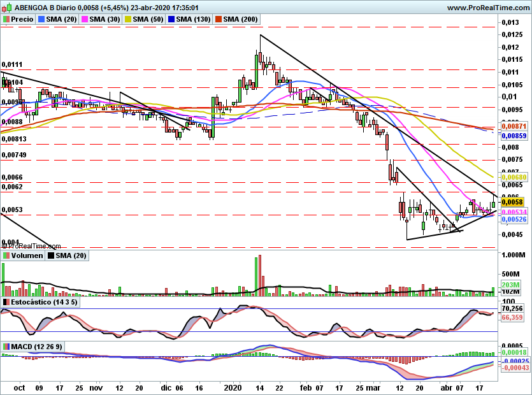532x395 pixels.
Task: Click the volume value tag 203M
Action: (x=510, y=285)
